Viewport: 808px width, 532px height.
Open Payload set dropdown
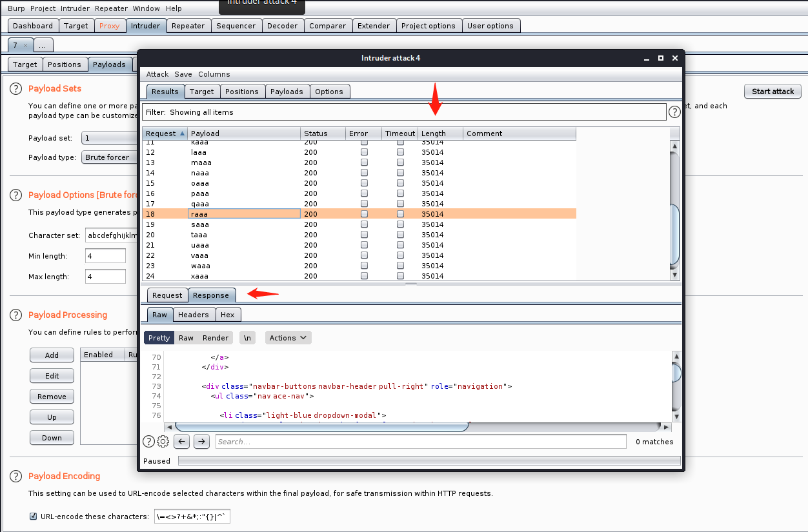(110, 138)
